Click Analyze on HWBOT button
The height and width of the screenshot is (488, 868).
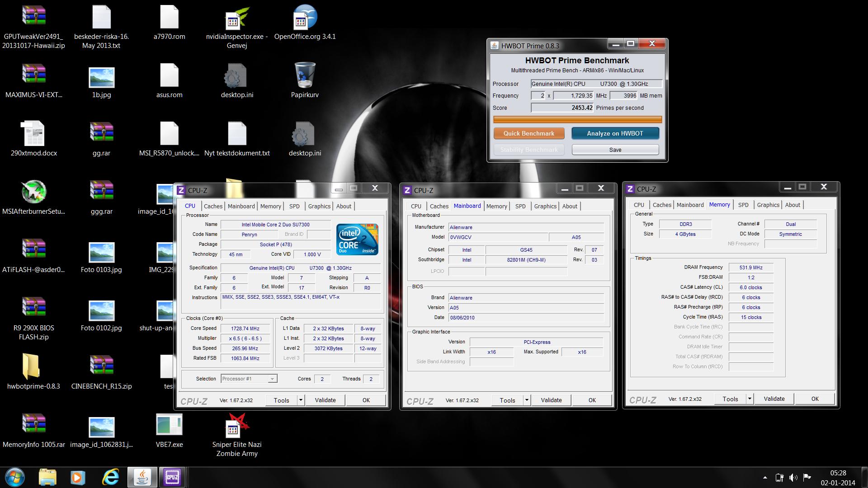615,133
